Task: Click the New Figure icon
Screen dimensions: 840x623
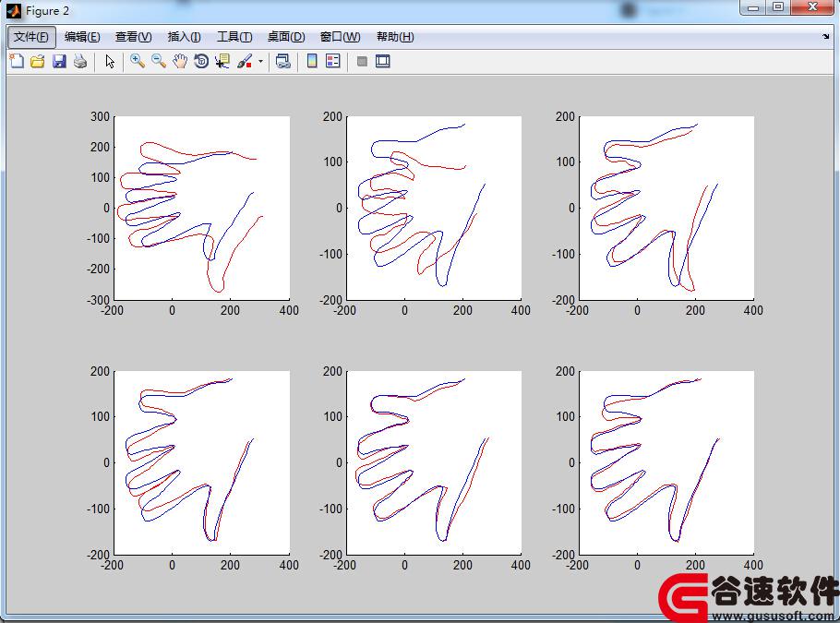Action: (17, 61)
